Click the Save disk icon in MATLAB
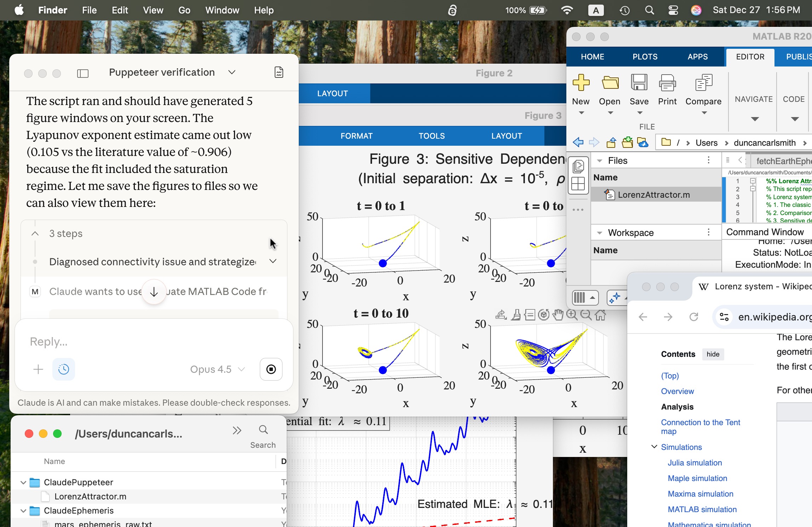This screenshot has width=812, height=527. (639, 83)
